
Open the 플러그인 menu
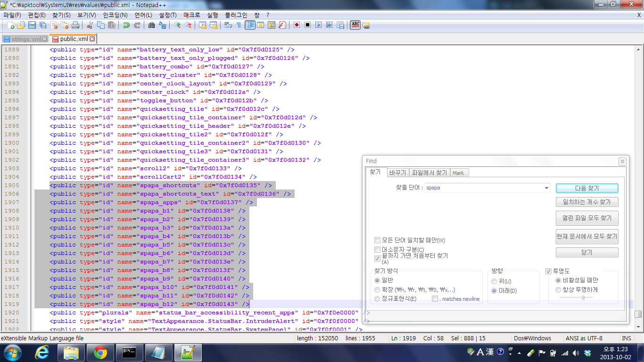(x=236, y=15)
